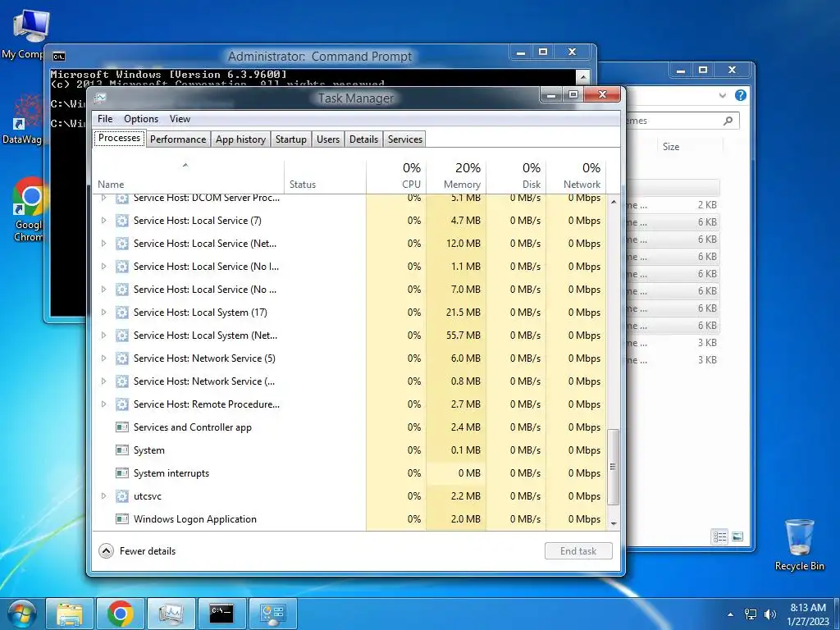Click the process list scrollbar thumb
The width and height of the screenshot is (840, 630).
tap(613, 467)
